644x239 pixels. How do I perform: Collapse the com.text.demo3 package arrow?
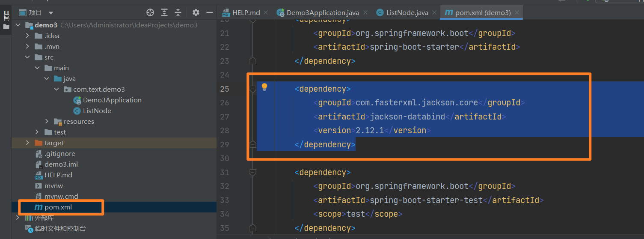click(x=56, y=90)
